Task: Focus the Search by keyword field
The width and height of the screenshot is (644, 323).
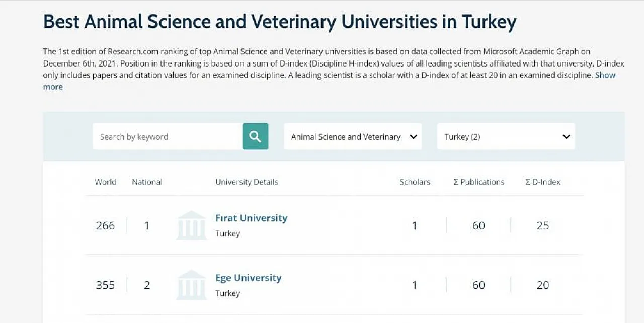Action: tap(168, 137)
